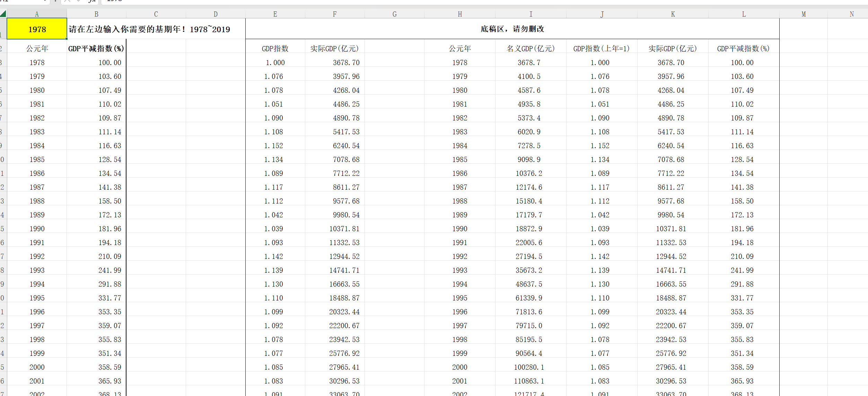Click the base year instruction text cell

tap(149, 29)
